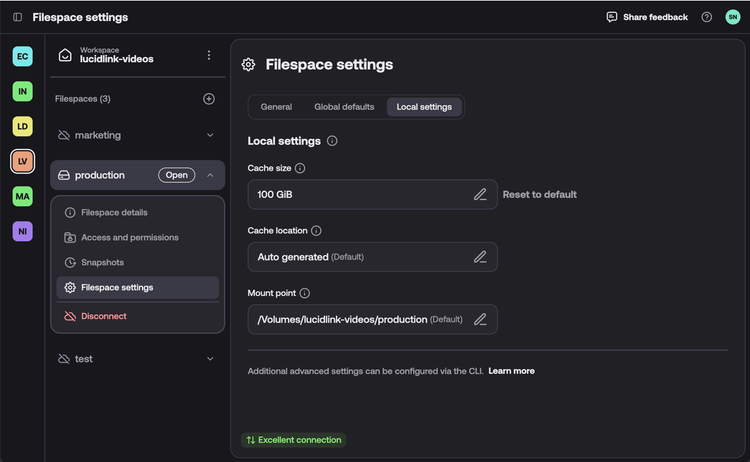Switch to the IN workspace badge

pyautogui.click(x=22, y=91)
